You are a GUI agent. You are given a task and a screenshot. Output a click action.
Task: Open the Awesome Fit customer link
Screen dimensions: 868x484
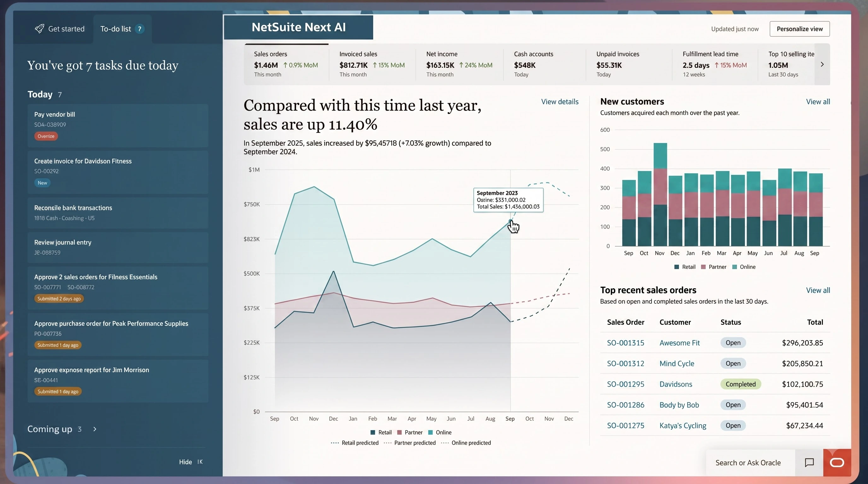point(679,343)
